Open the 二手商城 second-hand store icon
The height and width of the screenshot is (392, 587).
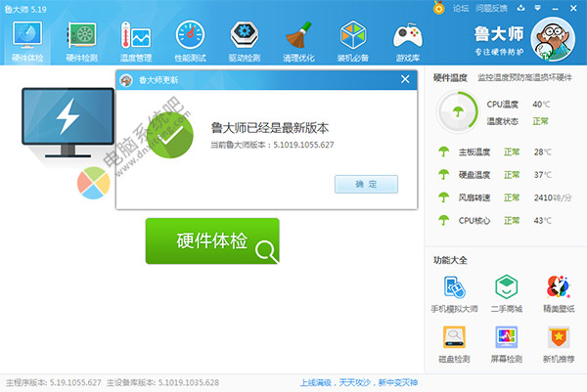pos(506,293)
